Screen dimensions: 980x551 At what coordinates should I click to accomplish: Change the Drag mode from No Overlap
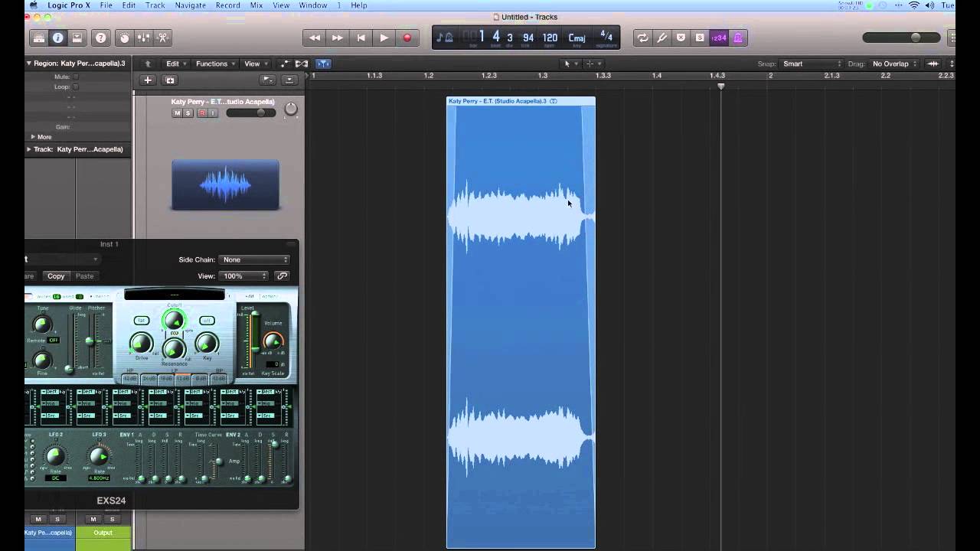[893, 64]
